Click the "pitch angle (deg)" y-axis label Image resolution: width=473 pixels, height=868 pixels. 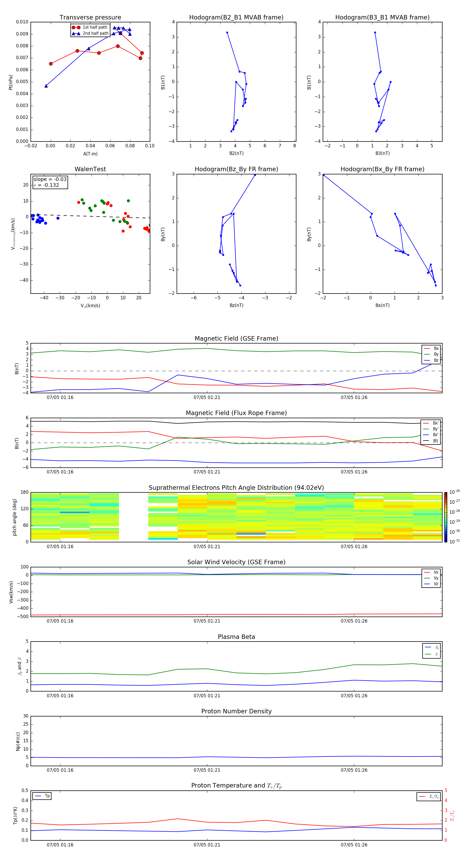click(x=14, y=517)
